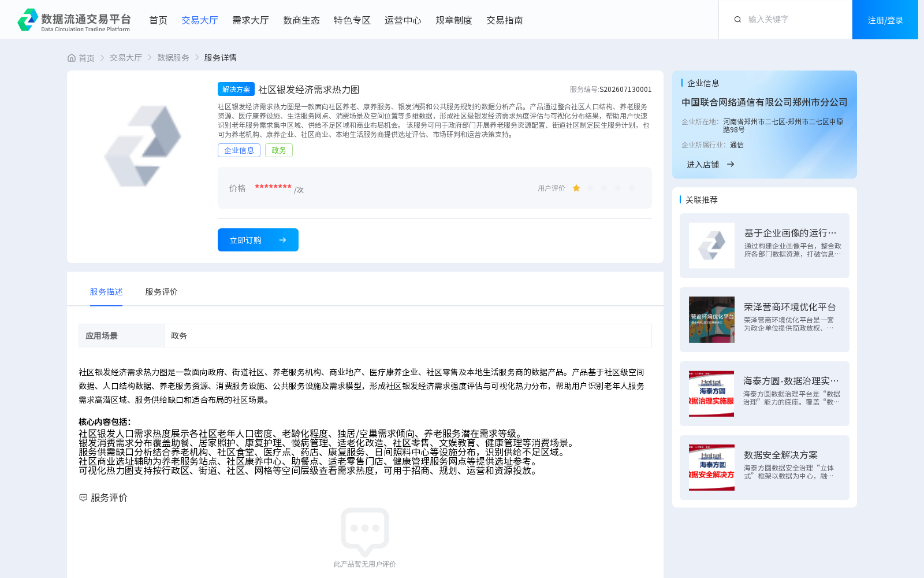Click the 通信 industry value
The image size is (924, 578).
click(x=737, y=145)
